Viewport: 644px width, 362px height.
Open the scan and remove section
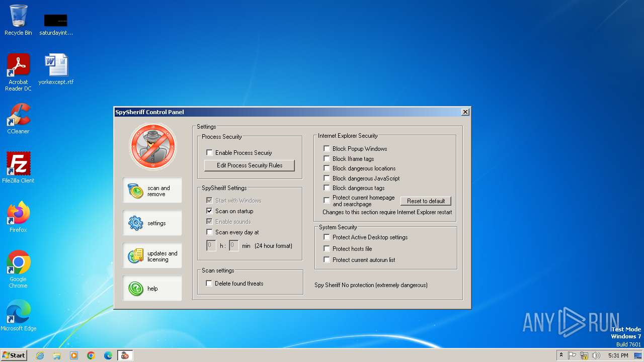[152, 191]
